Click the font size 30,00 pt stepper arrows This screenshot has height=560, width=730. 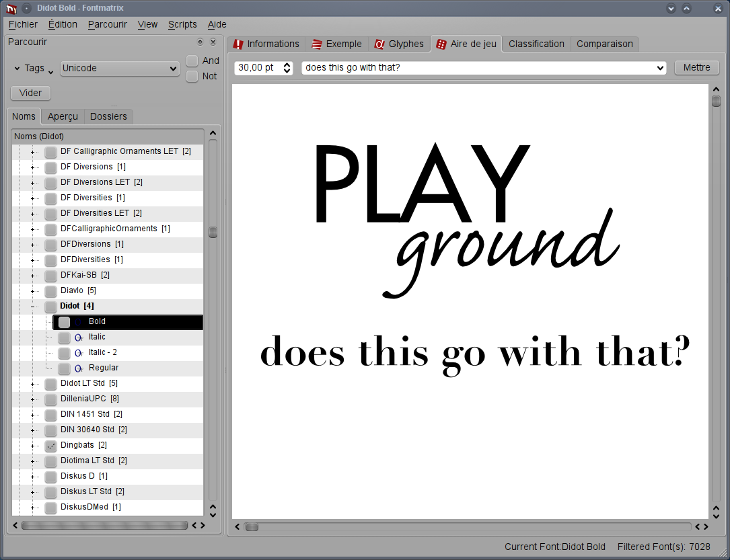pos(287,68)
